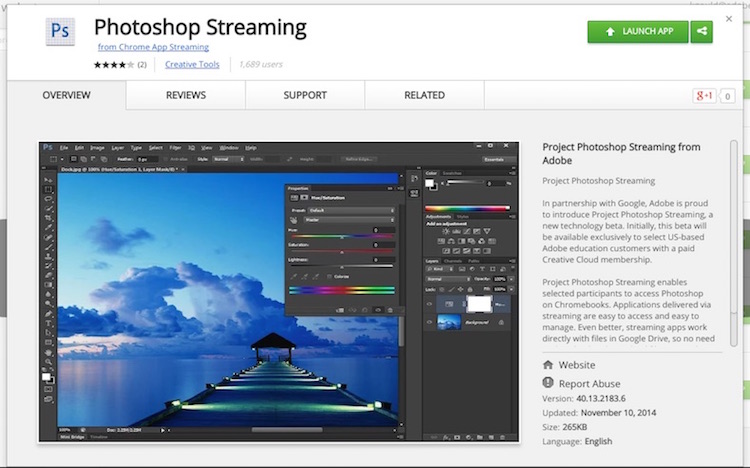This screenshot has width=750, height=468.
Task: Click the Ps app icon in header
Action: (x=60, y=32)
